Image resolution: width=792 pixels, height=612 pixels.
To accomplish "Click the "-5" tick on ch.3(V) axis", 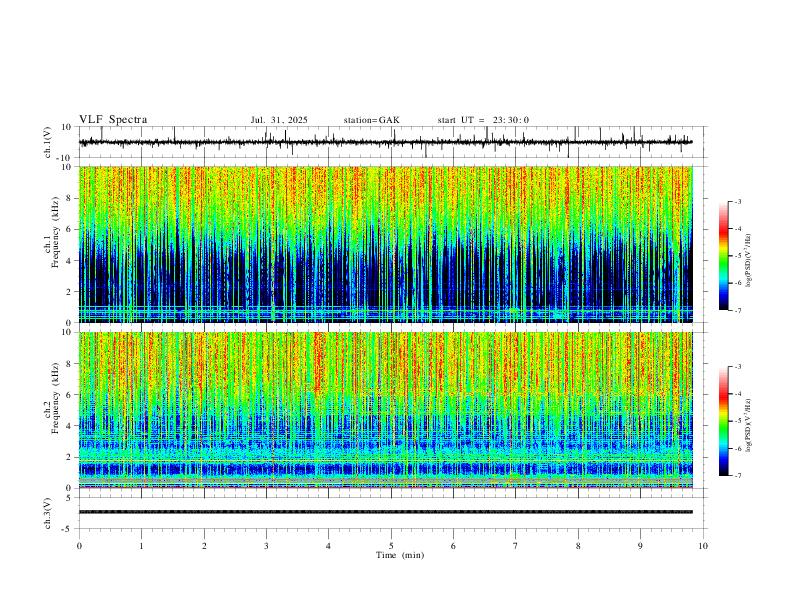I will pos(68,529).
